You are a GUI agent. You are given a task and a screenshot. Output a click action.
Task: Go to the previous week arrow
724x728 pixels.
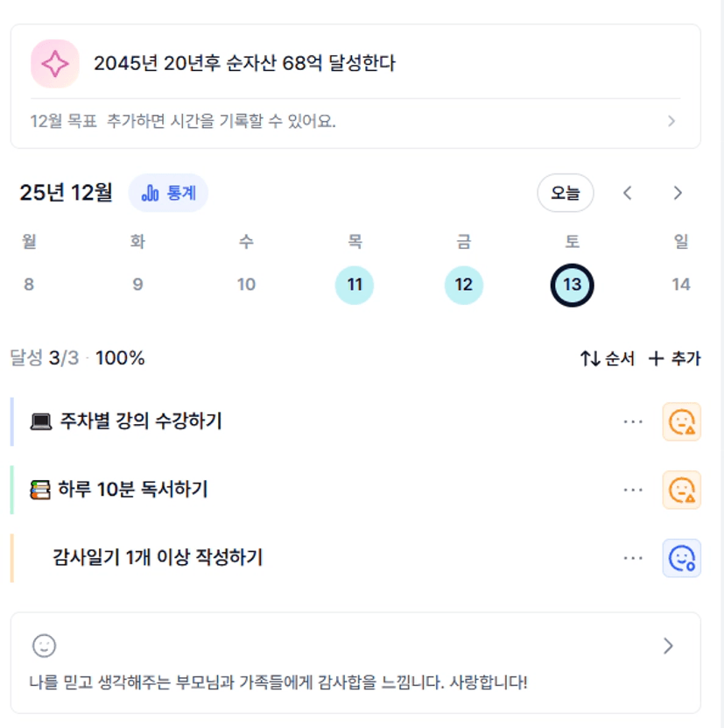pyautogui.click(x=628, y=193)
